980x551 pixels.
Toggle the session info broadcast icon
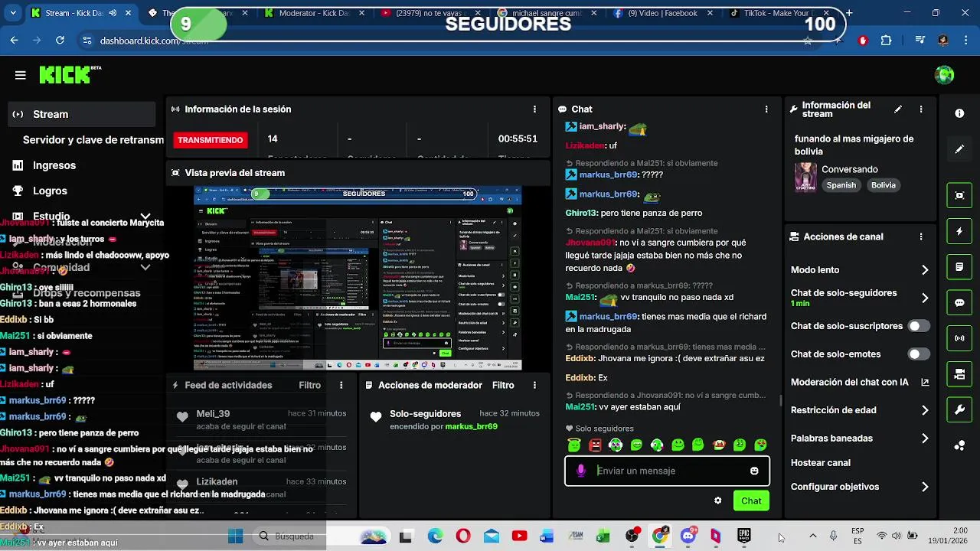pyautogui.click(x=959, y=338)
